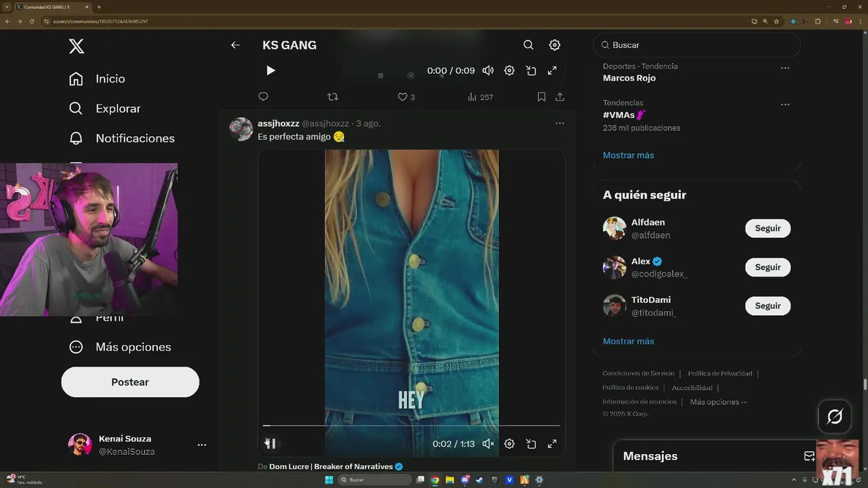Viewport: 868px width, 488px height.
Task: Open Política de cookies link
Action: (631, 388)
